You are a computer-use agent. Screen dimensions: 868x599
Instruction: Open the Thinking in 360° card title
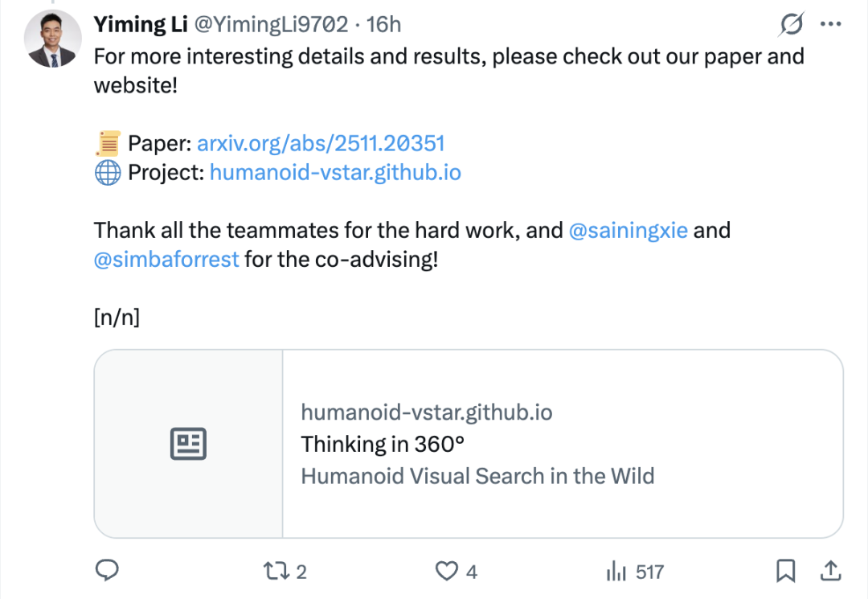(383, 444)
